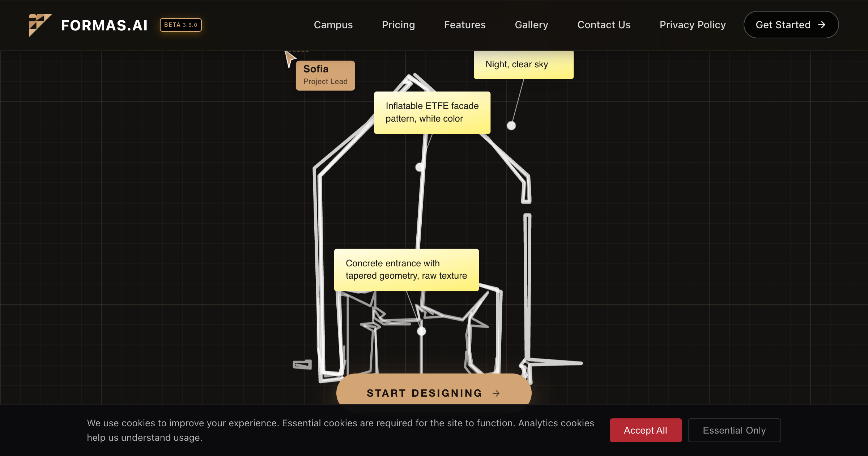
Task: Accept all cookies
Action: coord(646,430)
